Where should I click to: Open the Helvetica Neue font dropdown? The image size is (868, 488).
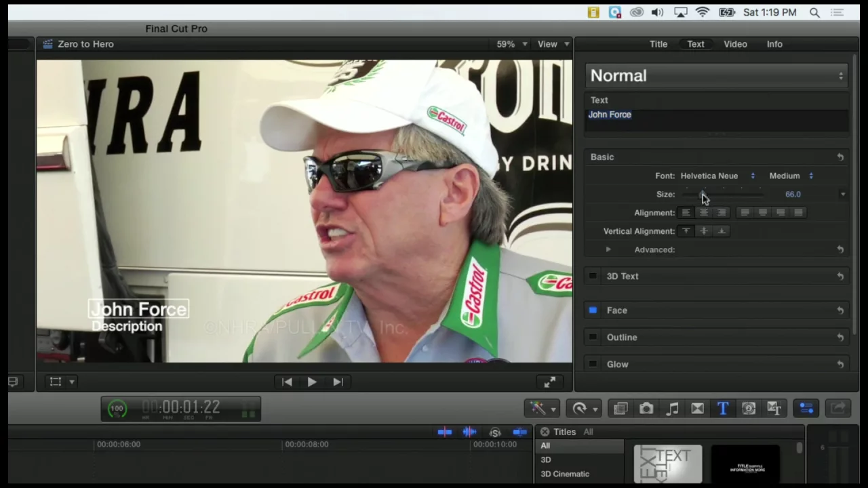(x=717, y=176)
